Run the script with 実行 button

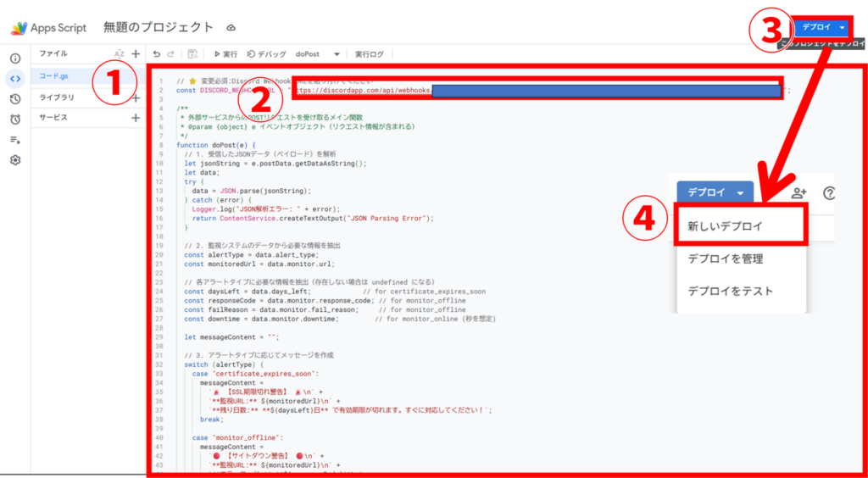[225, 53]
